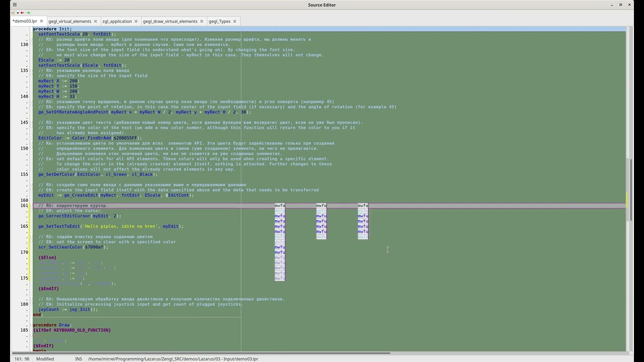Jump forward with the green arrow
Screen dimensions: 644x362
(28, 13)
